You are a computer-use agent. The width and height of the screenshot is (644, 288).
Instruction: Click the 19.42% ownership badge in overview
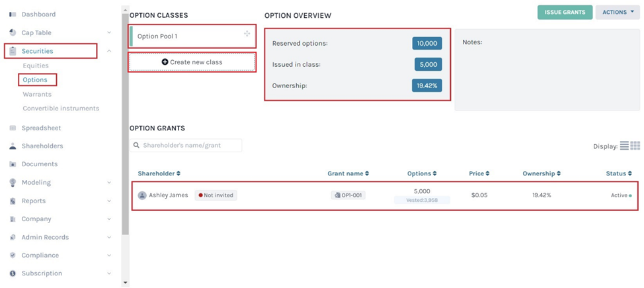point(427,85)
